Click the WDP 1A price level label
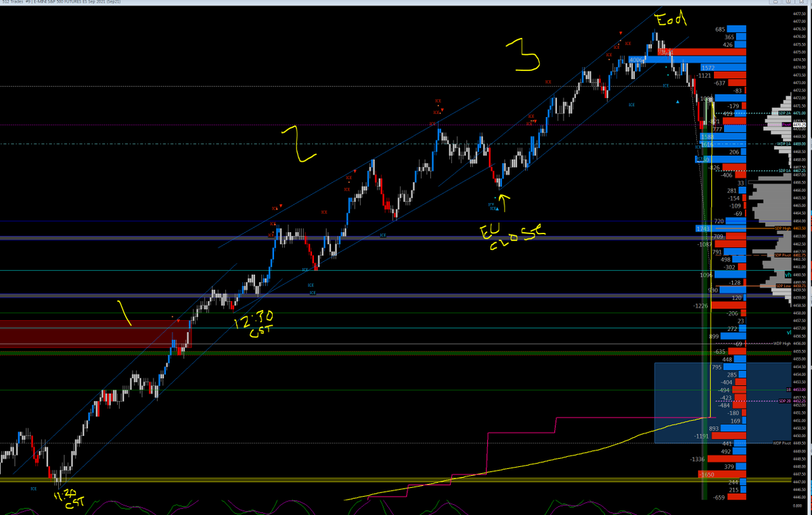 point(784,143)
